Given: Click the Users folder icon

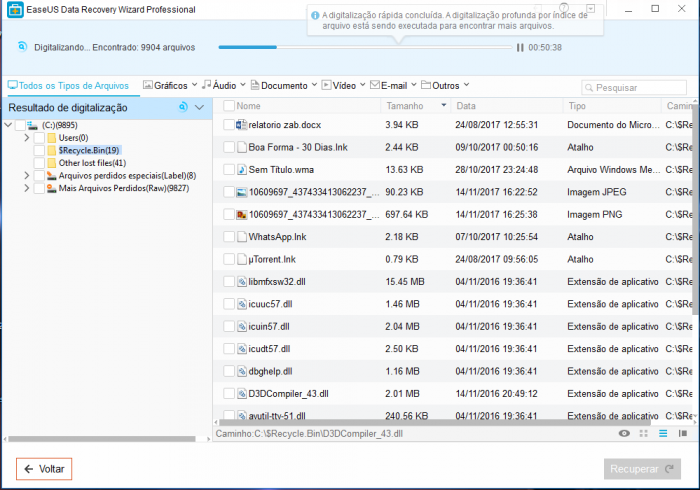Looking at the screenshot, I should (x=52, y=138).
